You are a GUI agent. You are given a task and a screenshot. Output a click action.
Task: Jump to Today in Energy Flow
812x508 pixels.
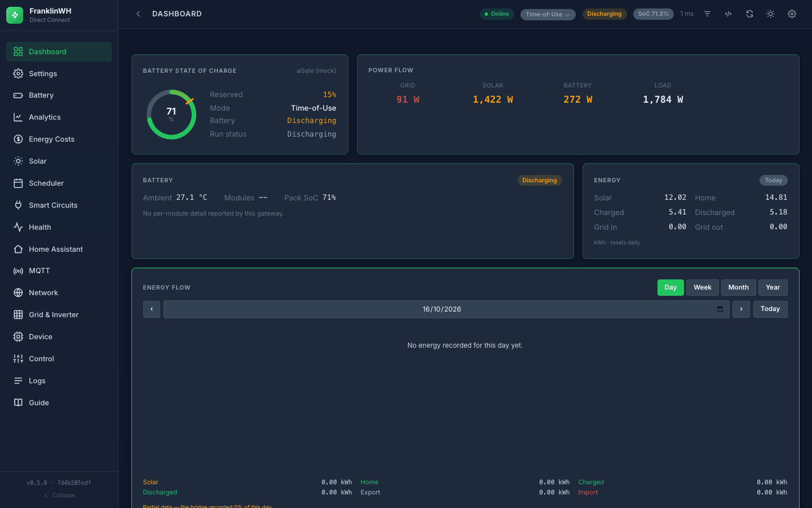[770, 309]
